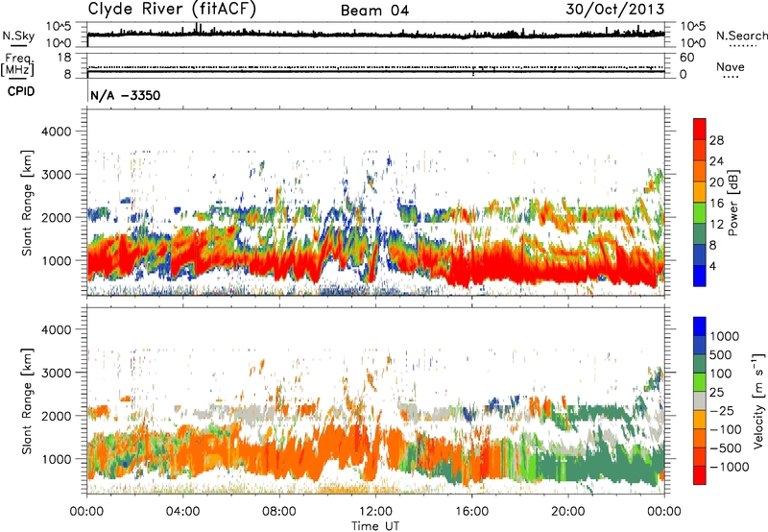Click the left '10^5' noise axis label
Viewport: 768px width, 532px height.
pyautogui.click(x=59, y=27)
